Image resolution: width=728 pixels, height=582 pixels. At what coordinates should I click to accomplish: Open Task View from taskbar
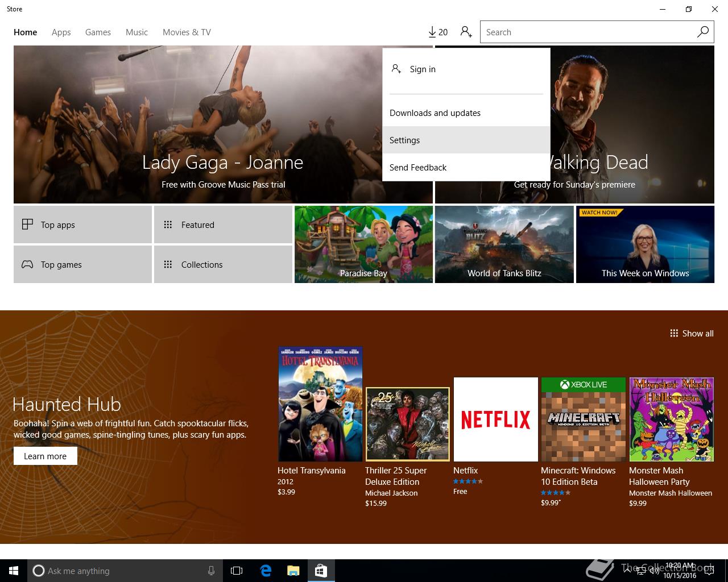pyautogui.click(x=237, y=571)
